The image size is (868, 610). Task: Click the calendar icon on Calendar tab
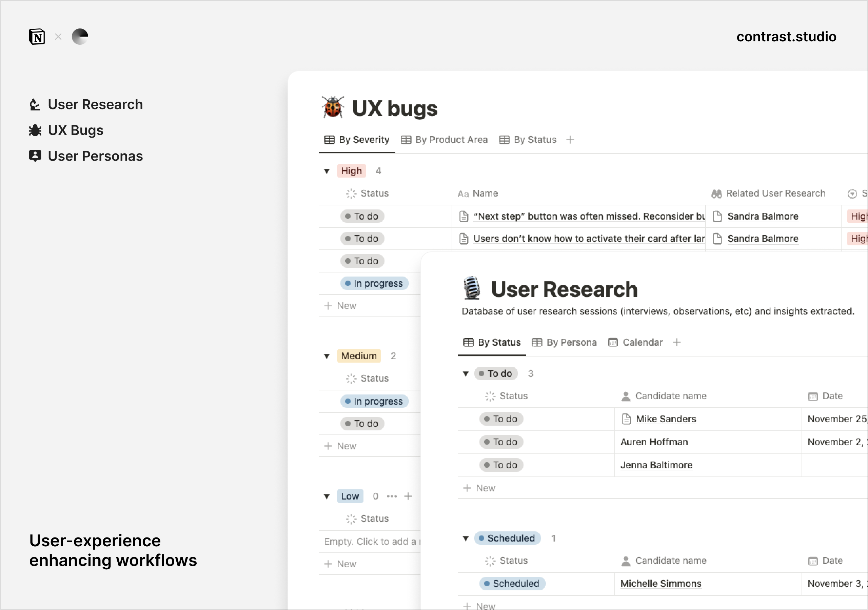tap(613, 342)
